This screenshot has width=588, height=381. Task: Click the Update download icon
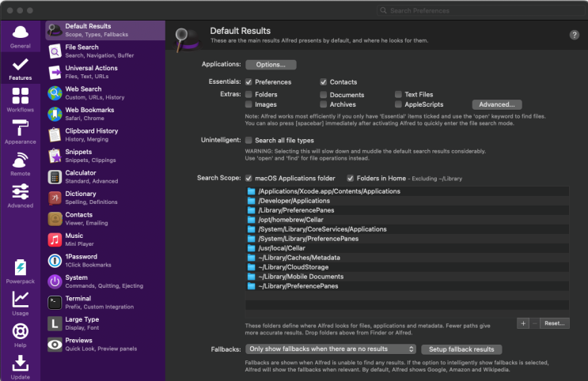pos(21,363)
